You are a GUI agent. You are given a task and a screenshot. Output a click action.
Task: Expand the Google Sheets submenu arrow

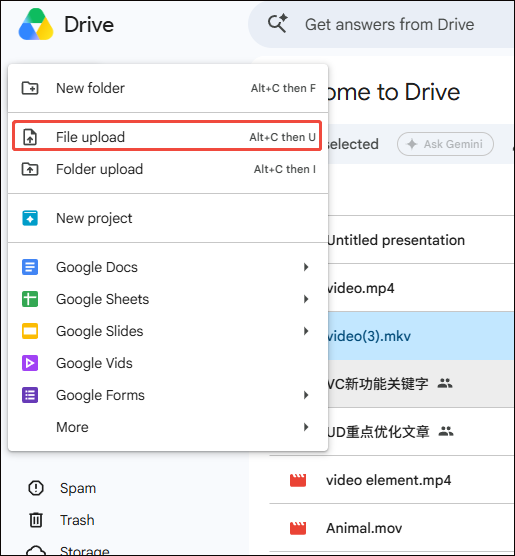[x=306, y=299]
